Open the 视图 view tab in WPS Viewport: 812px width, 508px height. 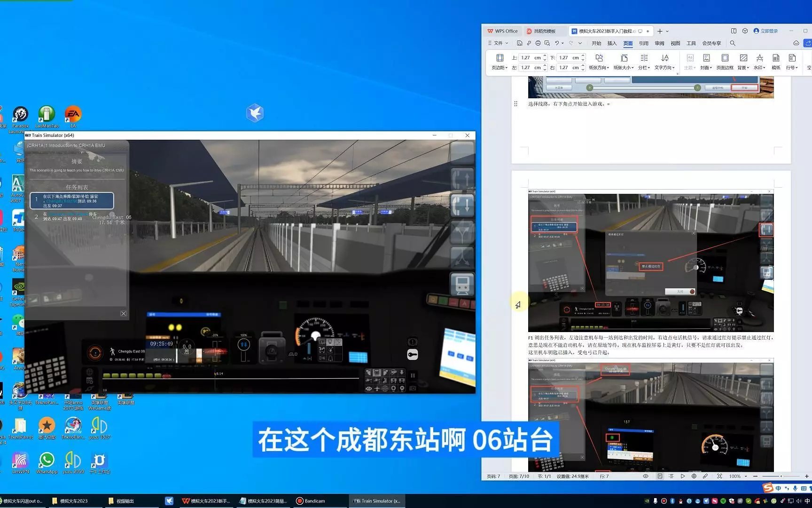click(x=675, y=43)
